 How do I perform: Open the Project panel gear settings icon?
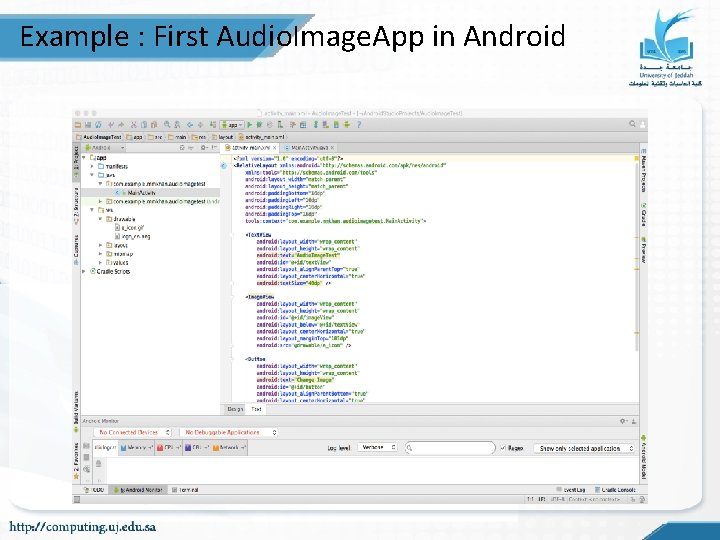point(203,148)
